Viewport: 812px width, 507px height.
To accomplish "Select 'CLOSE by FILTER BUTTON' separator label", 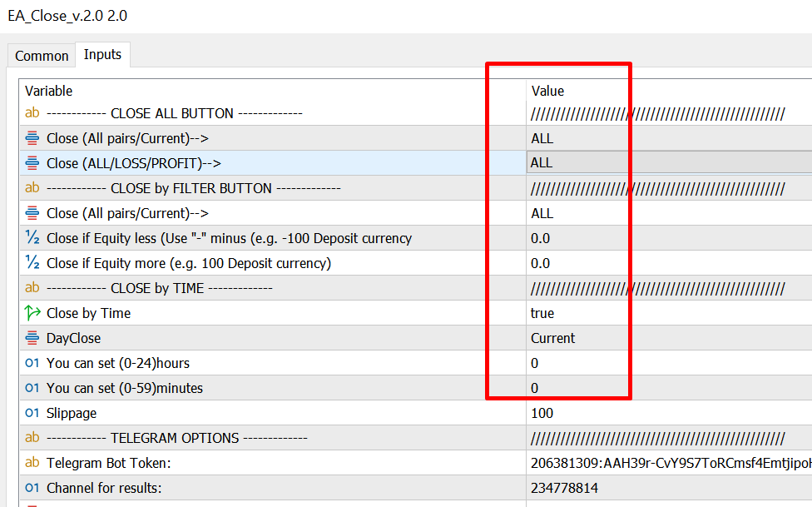I will tap(194, 188).
